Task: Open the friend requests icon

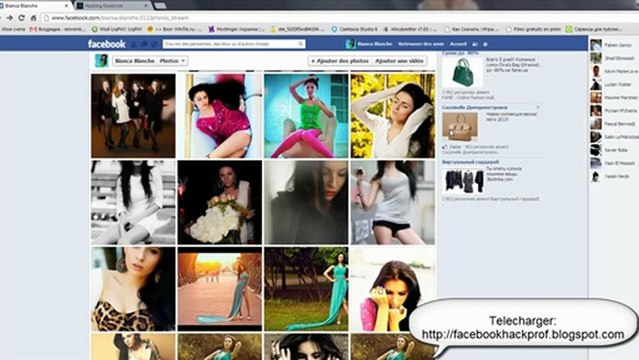Action: click(x=134, y=44)
